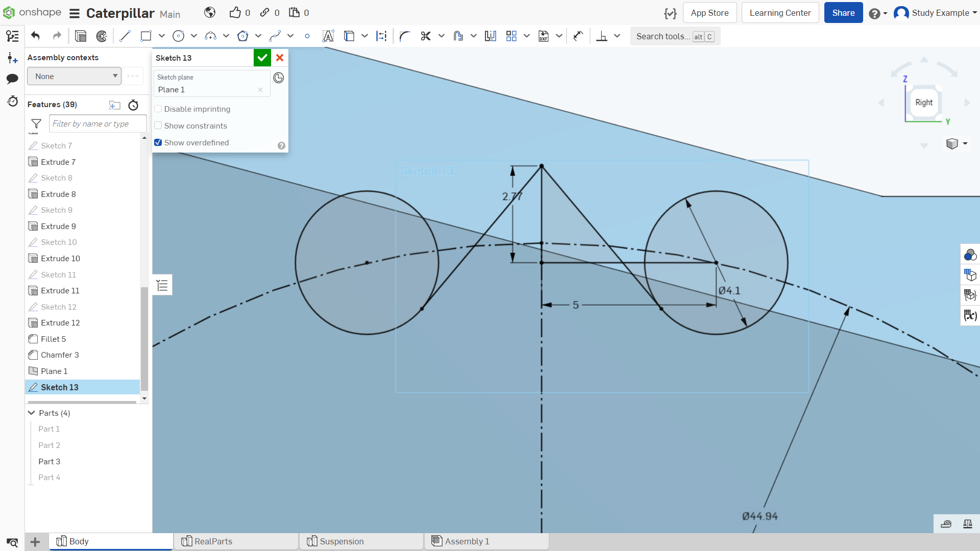The image size is (980, 551).
Task: Open the rollback bar stopwatch icon
Action: (133, 105)
